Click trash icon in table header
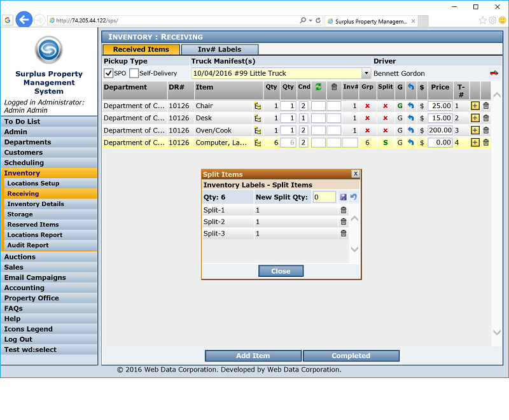This screenshot has height=420, width=509. (x=334, y=87)
